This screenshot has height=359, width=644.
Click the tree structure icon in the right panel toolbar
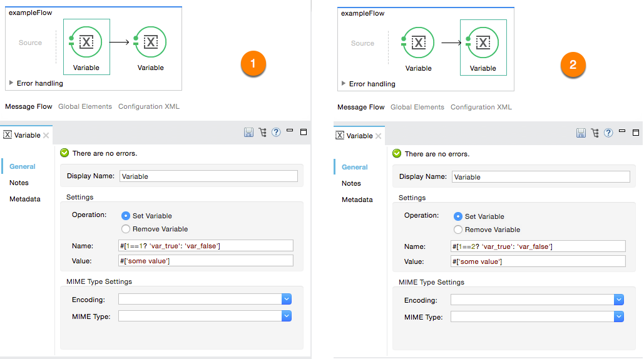click(595, 133)
